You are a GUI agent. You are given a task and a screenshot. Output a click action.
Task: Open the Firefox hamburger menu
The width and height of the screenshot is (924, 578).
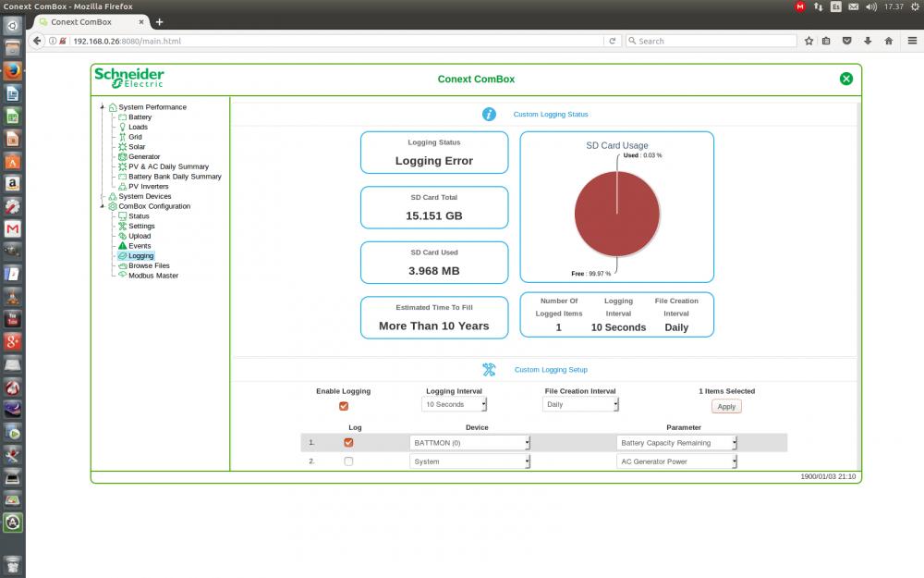click(x=912, y=41)
